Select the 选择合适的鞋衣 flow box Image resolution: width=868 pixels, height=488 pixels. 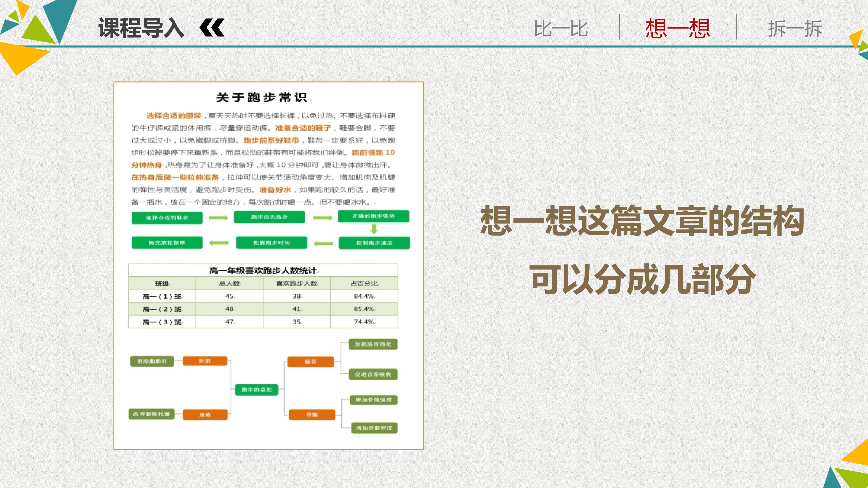tap(167, 218)
